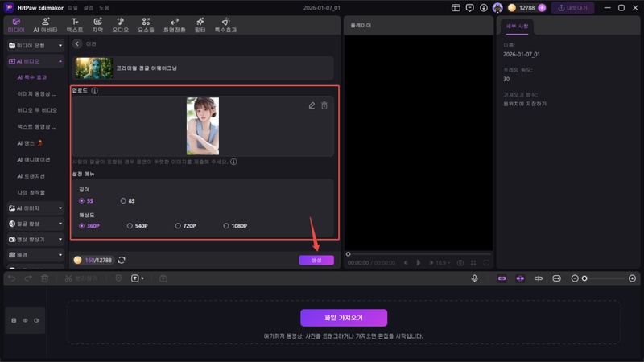The height and width of the screenshot is (362, 644).
Task: Select 텍스트 동영상 in sidebar
Action: coord(36,126)
